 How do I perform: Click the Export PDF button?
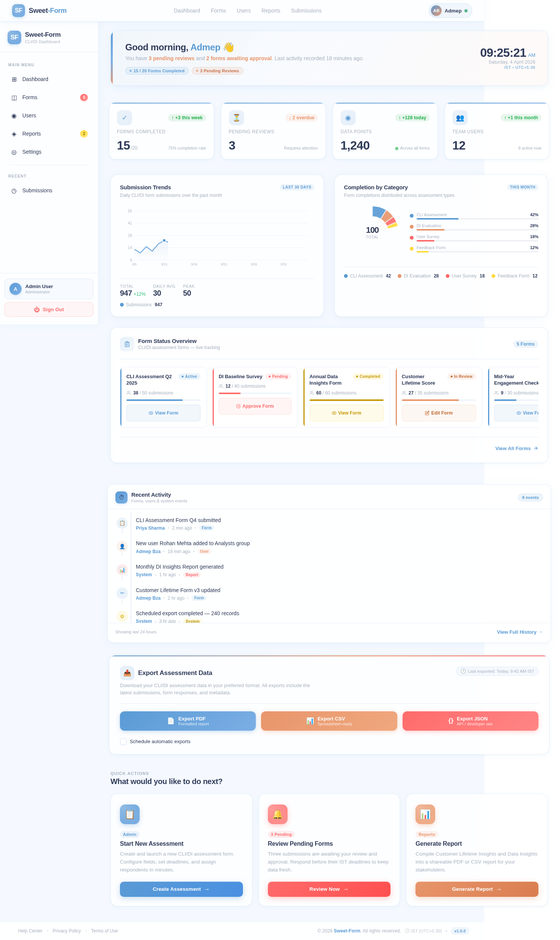point(188,721)
